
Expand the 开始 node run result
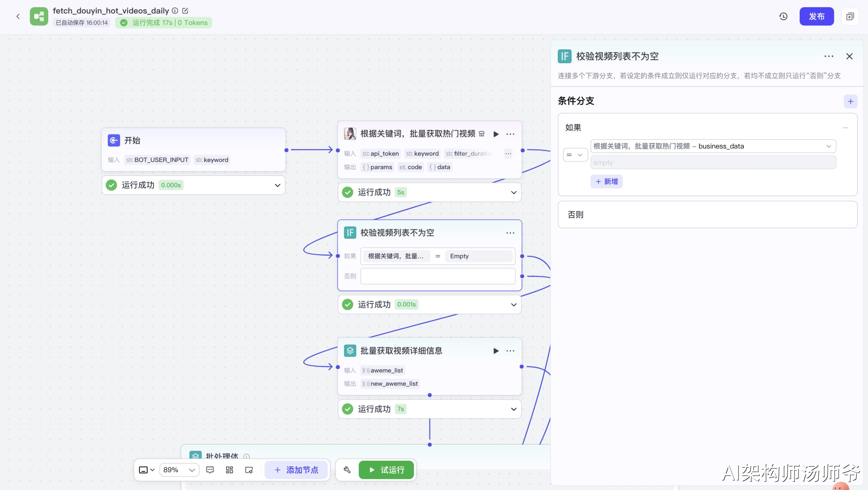(277, 185)
